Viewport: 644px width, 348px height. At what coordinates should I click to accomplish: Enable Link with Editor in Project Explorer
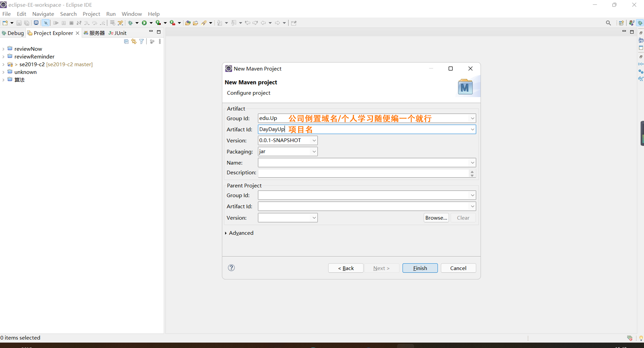(133, 41)
